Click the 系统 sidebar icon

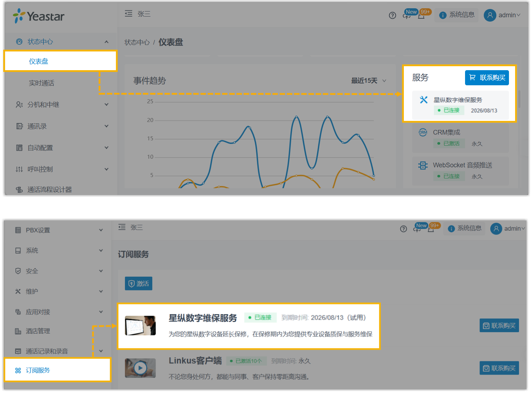click(x=18, y=250)
